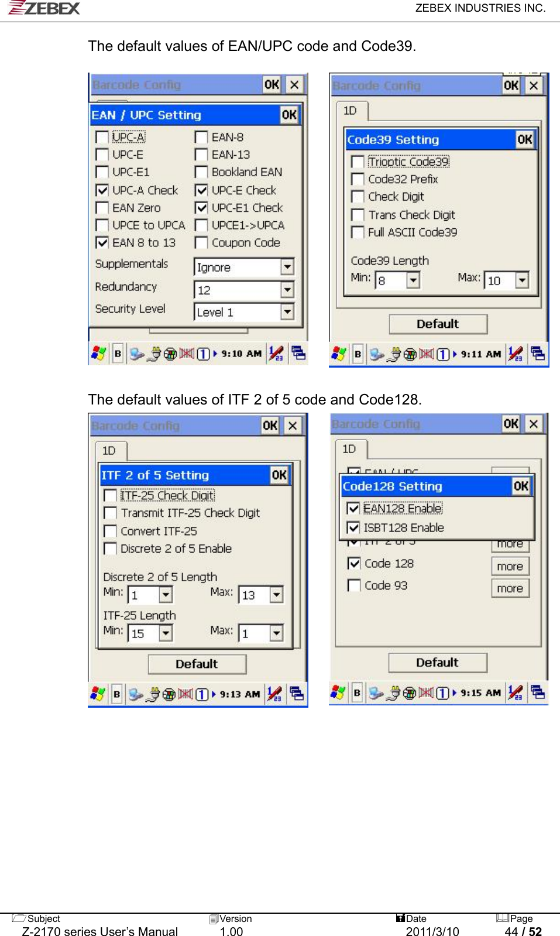Click network connection icon in 9:10 AM taskbar
This screenshot has height=936, width=560.
tap(137, 354)
